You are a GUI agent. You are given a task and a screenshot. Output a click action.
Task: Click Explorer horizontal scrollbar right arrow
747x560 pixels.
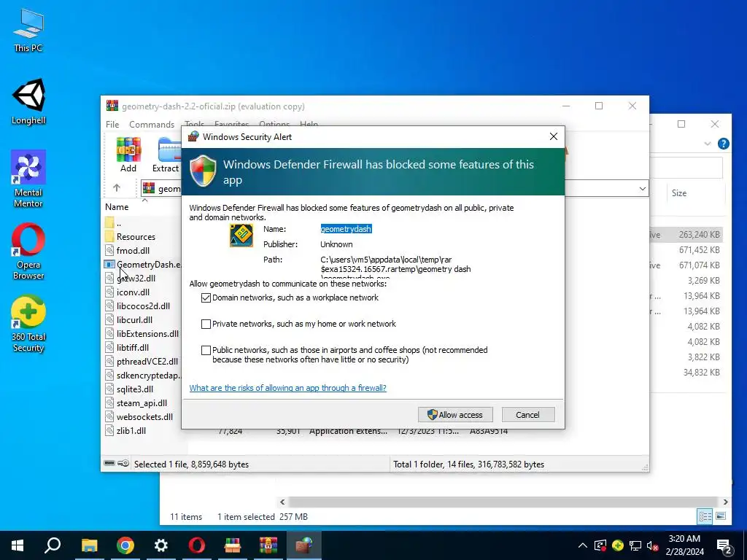pyautogui.click(x=725, y=502)
